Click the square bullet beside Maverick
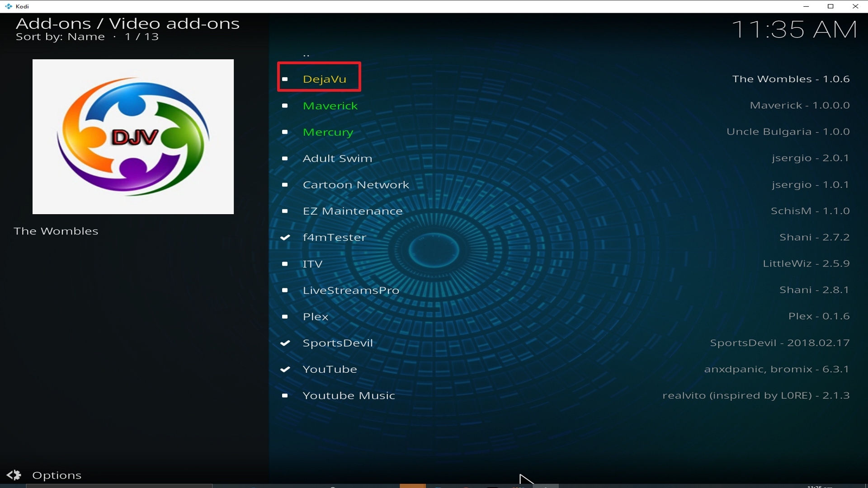868x488 pixels. (285, 106)
